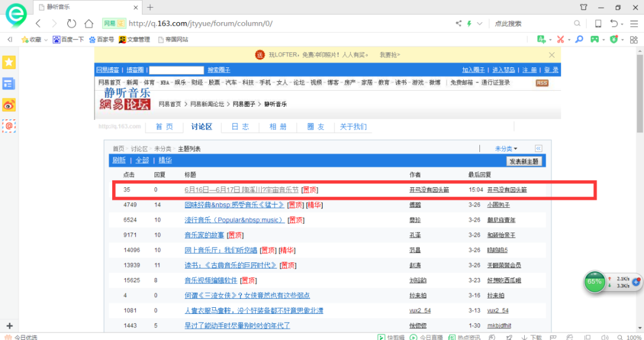Switch to the 日志 tab

click(x=240, y=126)
